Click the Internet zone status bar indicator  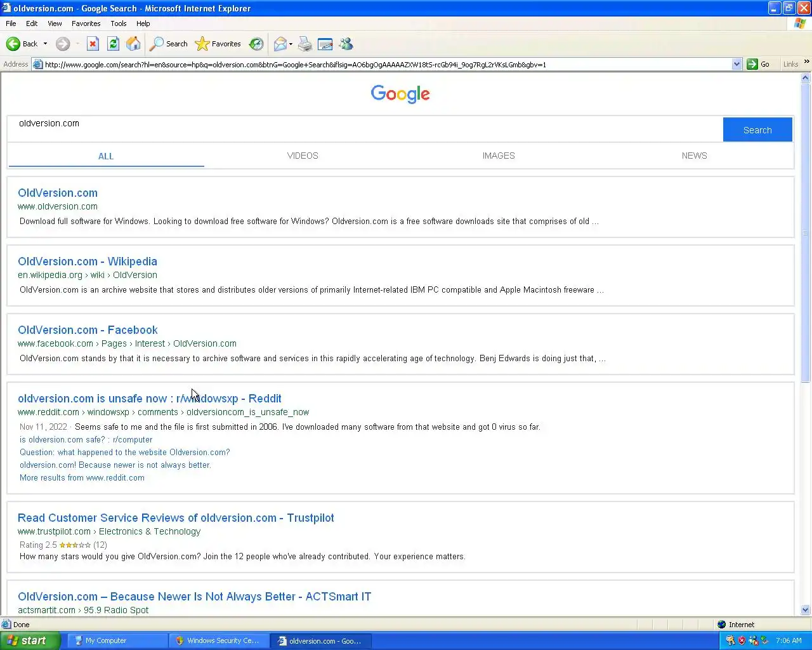click(x=736, y=625)
